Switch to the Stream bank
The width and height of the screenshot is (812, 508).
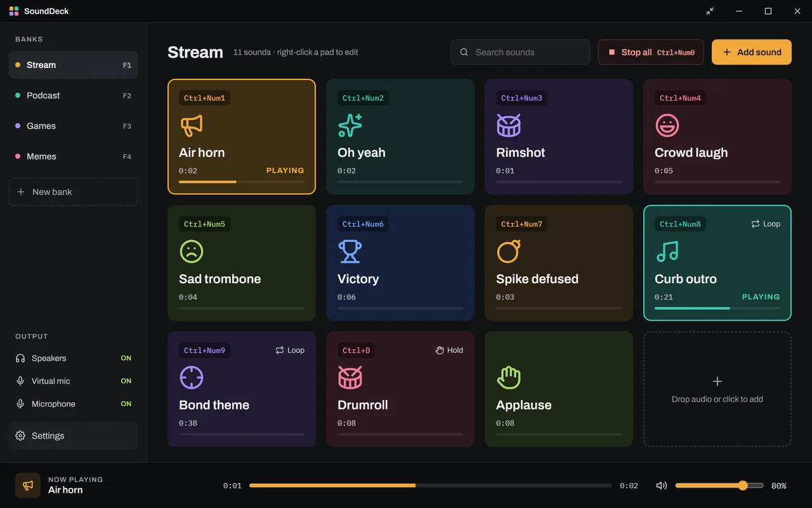[x=73, y=65]
